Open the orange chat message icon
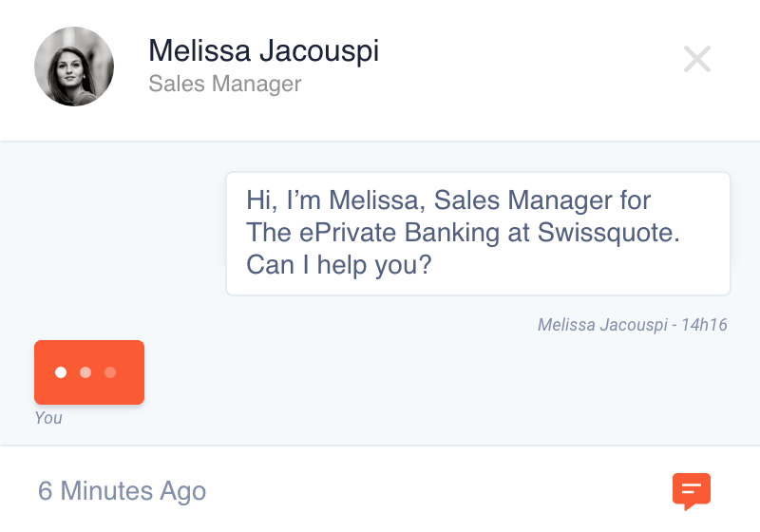760x532 pixels. tap(692, 491)
